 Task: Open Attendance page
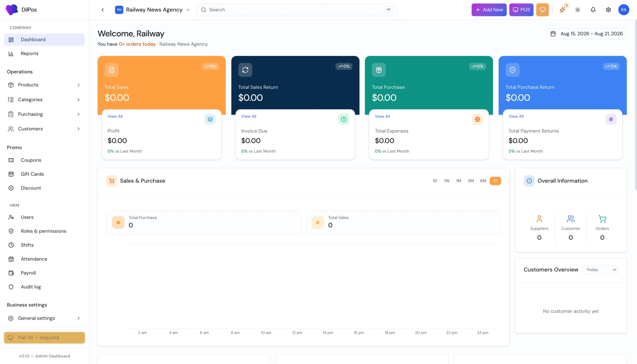(44, 259)
